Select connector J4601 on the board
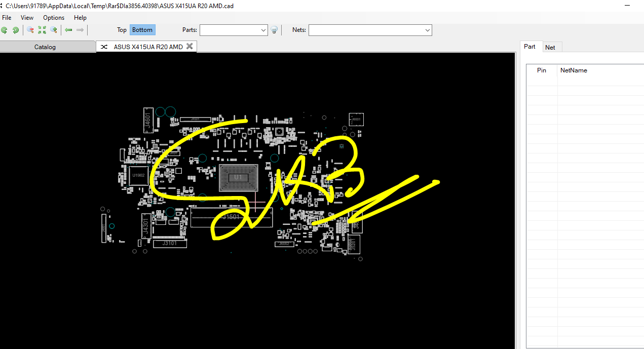Viewport: 644px width, 349px height. [148, 120]
